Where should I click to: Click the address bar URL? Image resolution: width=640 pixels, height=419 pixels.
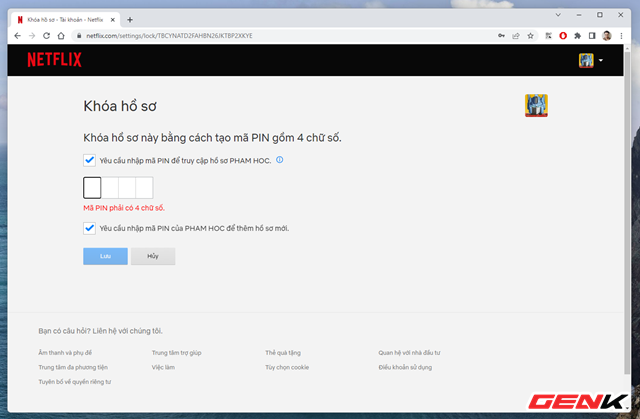click(169, 36)
